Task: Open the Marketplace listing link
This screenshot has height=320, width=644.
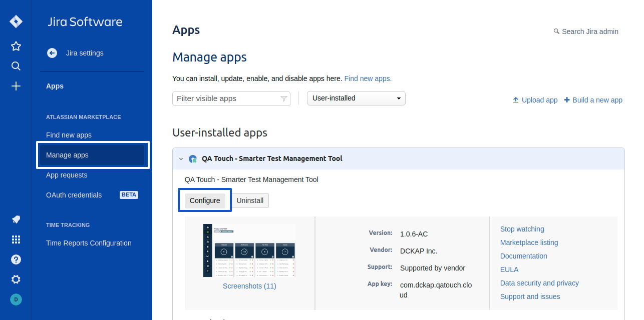Action: click(529, 242)
